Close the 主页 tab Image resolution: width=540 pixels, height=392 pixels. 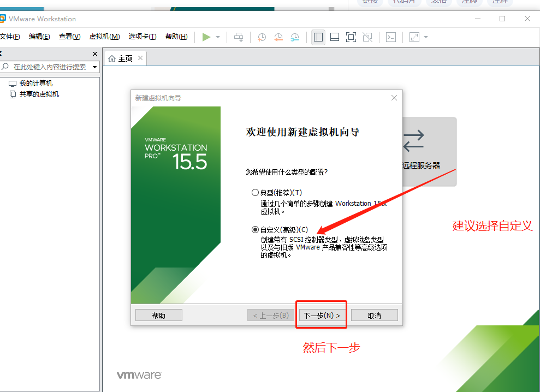click(x=140, y=58)
